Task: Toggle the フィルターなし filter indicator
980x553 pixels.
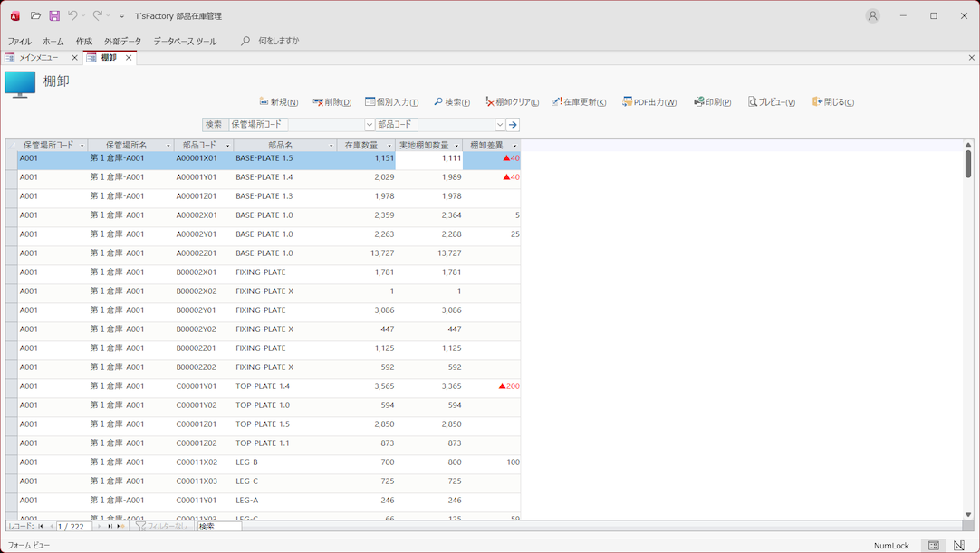Action: 162,526
